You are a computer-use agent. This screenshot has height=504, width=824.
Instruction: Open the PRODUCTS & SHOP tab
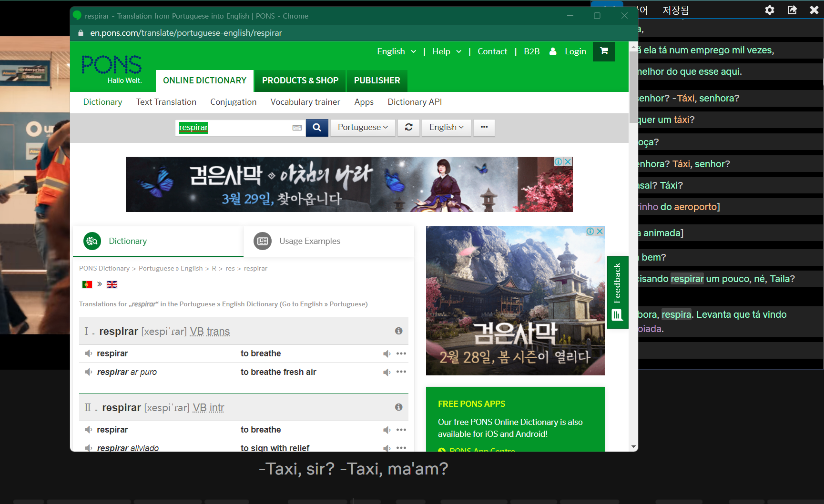300,81
